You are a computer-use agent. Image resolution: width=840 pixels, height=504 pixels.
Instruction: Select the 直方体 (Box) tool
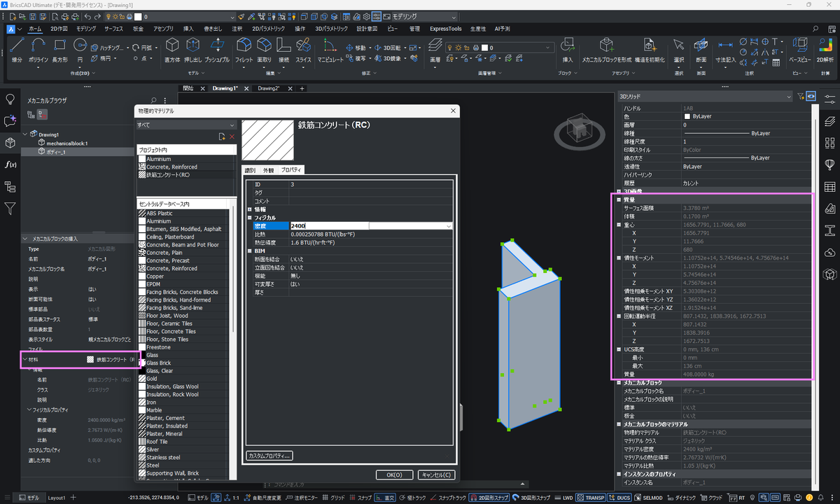tap(172, 50)
